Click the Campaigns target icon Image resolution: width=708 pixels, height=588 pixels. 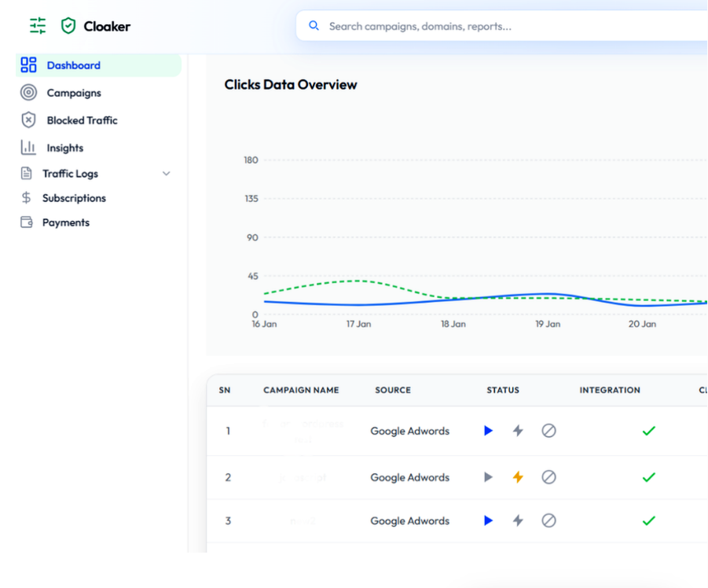point(28,93)
